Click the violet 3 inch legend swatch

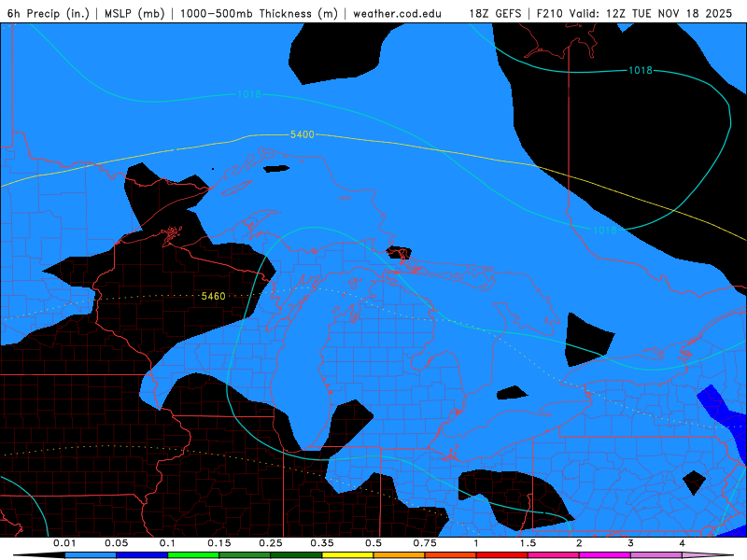656,555
